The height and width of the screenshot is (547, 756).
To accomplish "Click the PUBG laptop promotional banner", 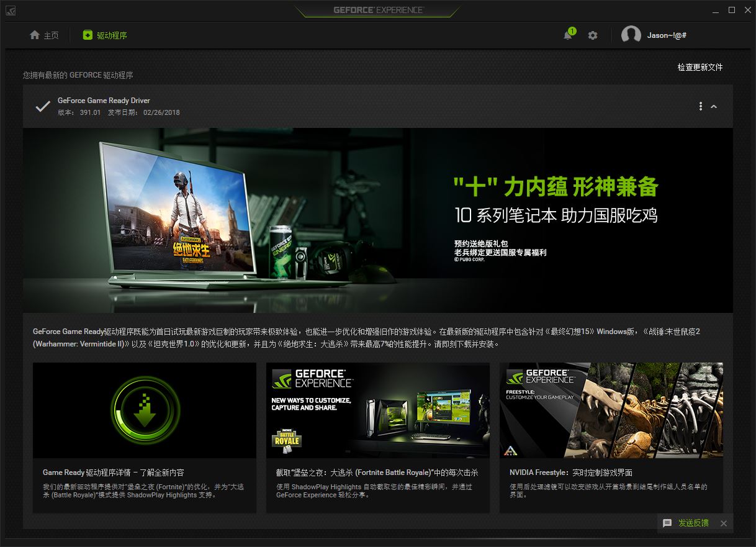I will point(378,220).
